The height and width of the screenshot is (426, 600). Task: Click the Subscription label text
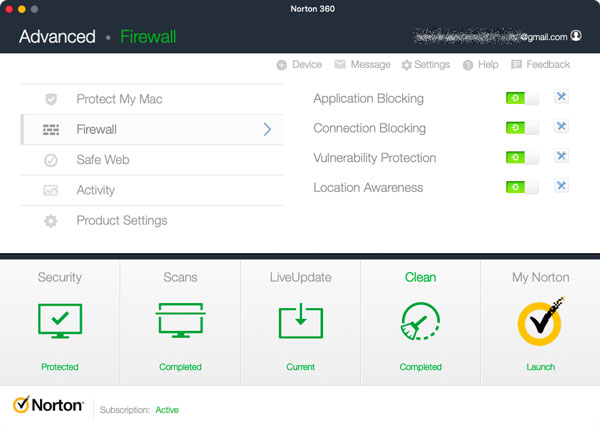click(x=125, y=410)
